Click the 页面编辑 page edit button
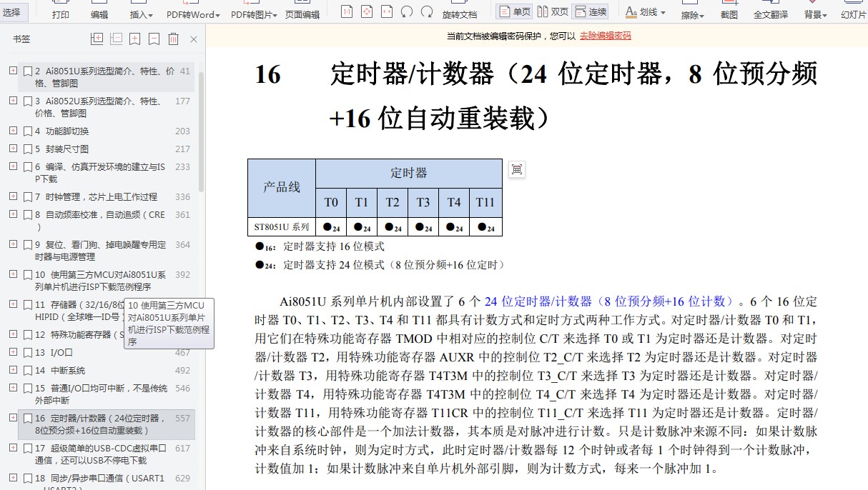This screenshot has width=868, height=490. [302, 14]
